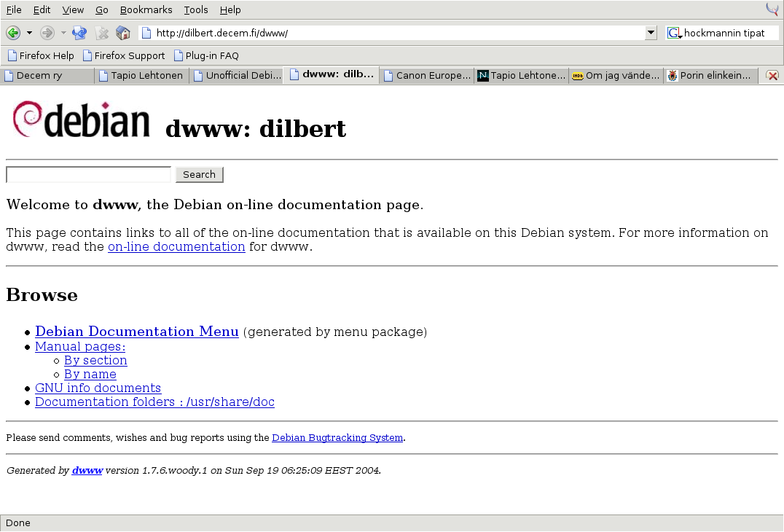Viewport: 784px width, 532px height.
Task: Browse manual pages 'By section'
Action: point(95,361)
